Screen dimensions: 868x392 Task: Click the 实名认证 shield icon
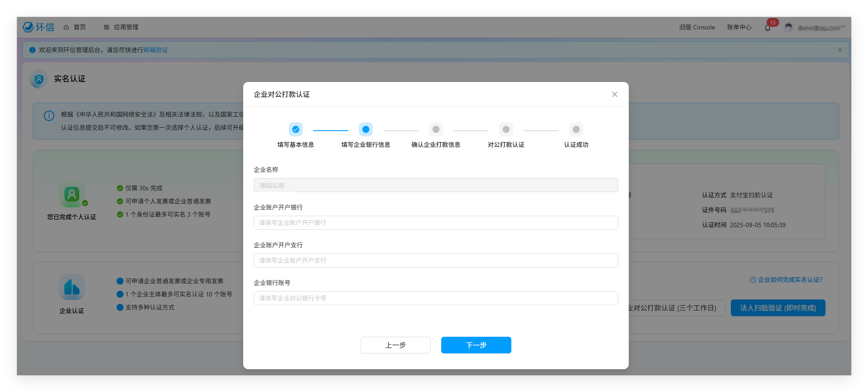pyautogui.click(x=39, y=79)
